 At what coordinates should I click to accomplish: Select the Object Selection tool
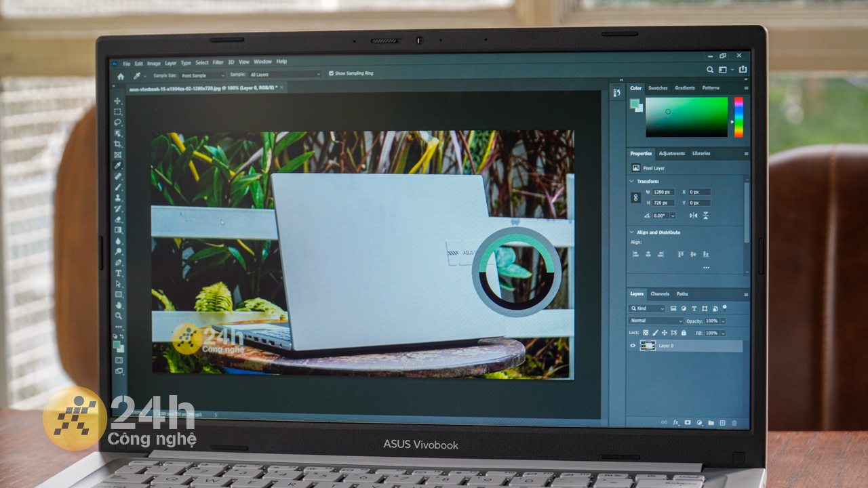118,134
